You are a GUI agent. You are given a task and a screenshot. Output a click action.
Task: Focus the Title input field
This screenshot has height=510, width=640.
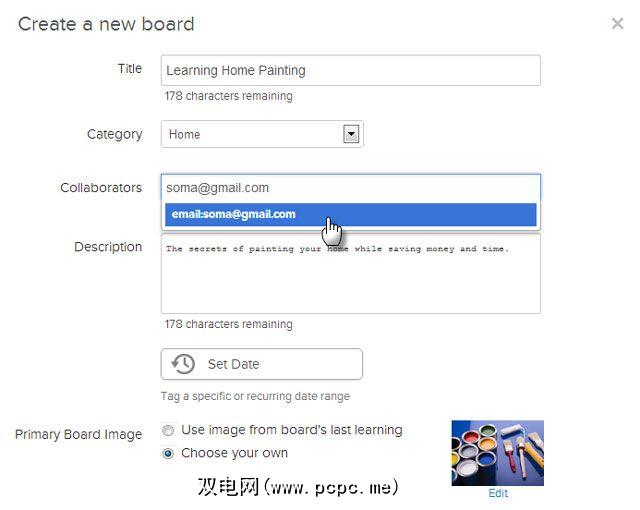(351, 70)
